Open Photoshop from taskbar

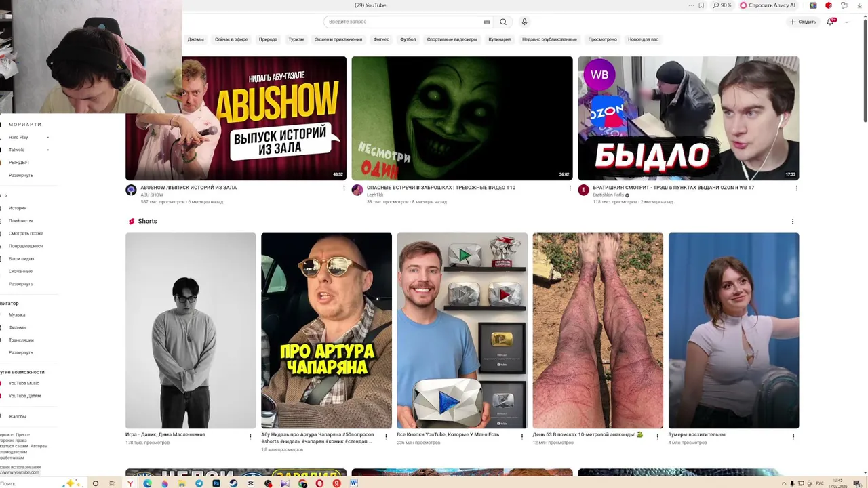pyautogui.click(x=216, y=483)
